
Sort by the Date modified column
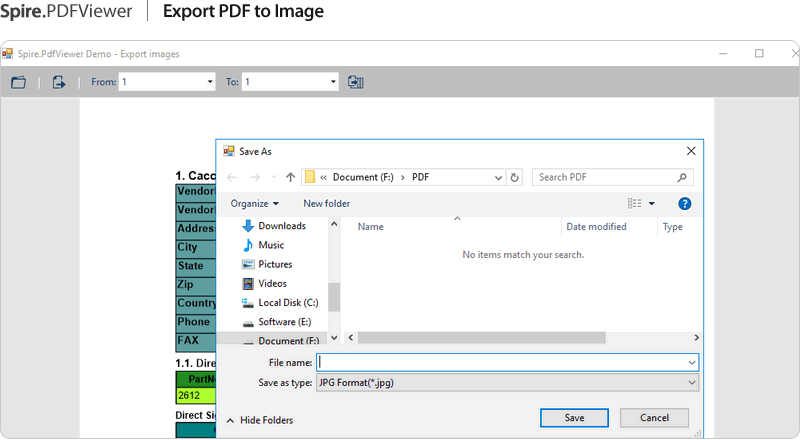(x=596, y=227)
